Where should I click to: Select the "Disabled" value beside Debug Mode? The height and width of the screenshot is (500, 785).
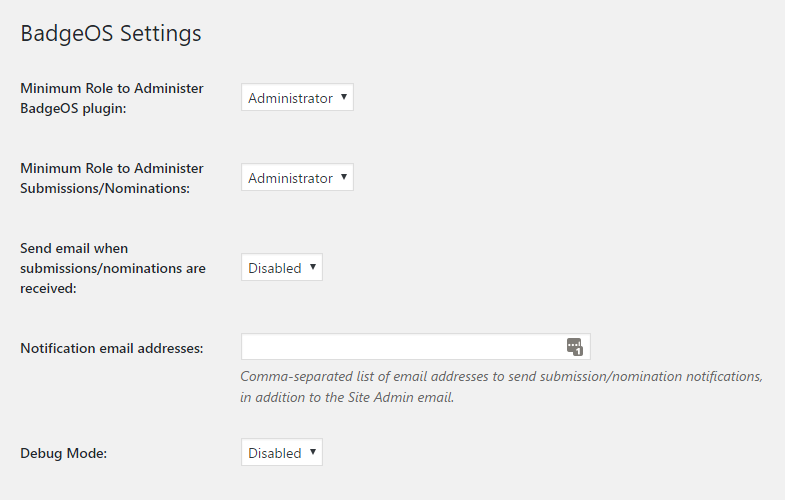click(x=274, y=453)
